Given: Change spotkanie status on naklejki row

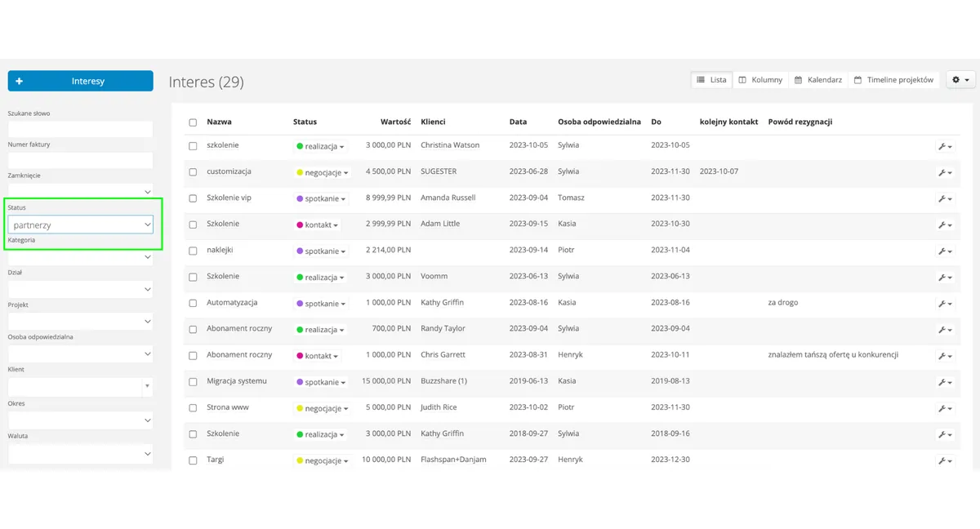Looking at the screenshot, I should [x=321, y=251].
